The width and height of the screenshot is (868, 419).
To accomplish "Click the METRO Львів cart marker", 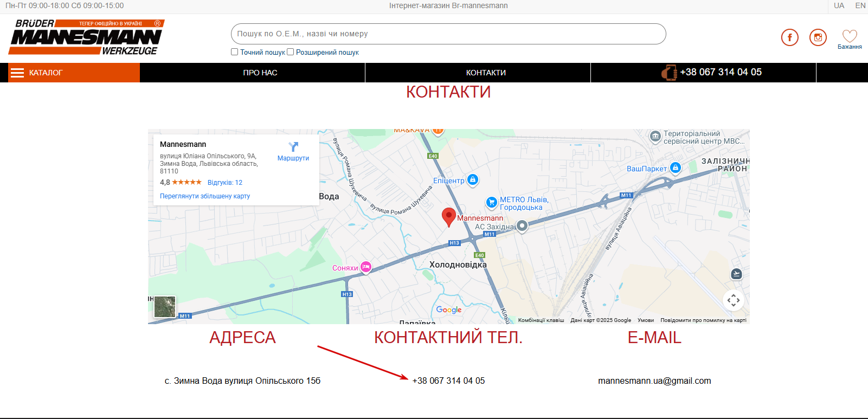I will coord(491,203).
